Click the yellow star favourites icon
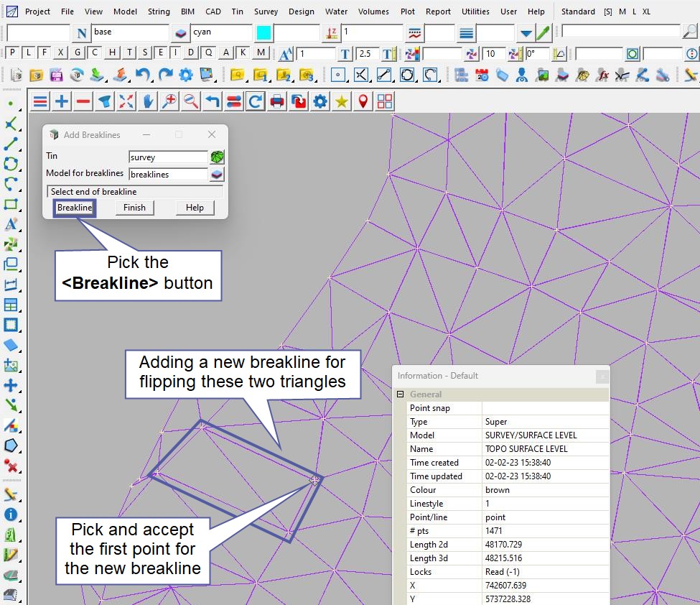Image resolution: width=700 pixels, height=605 pixels. (x=342, y=102)
